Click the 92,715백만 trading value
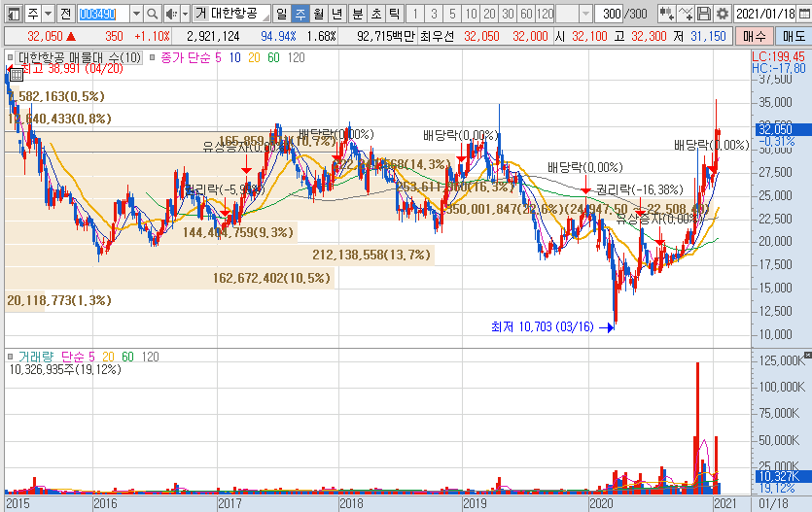 [x=386, y=36]
